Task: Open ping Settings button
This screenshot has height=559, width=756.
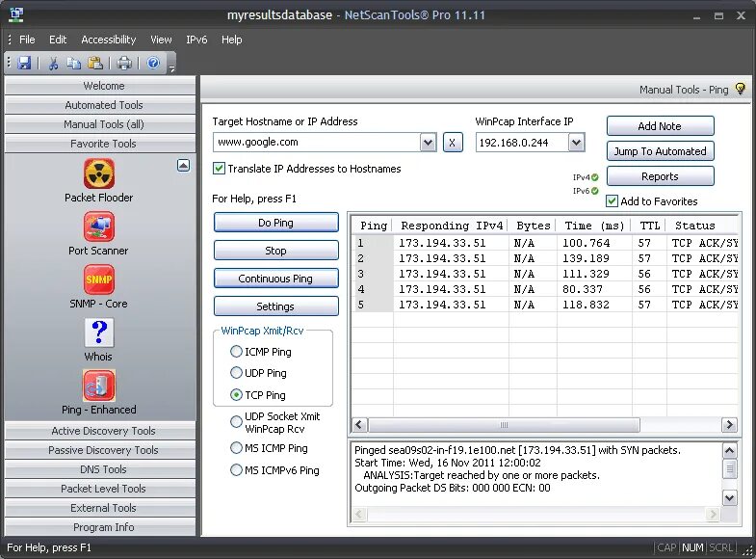Action: 275,306
